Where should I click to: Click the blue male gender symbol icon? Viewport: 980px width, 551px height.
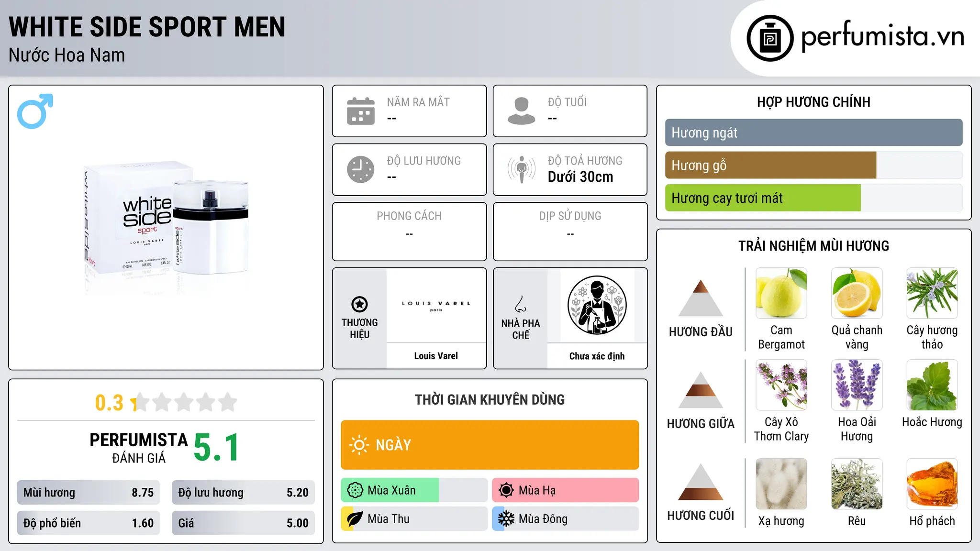(35, 111)
